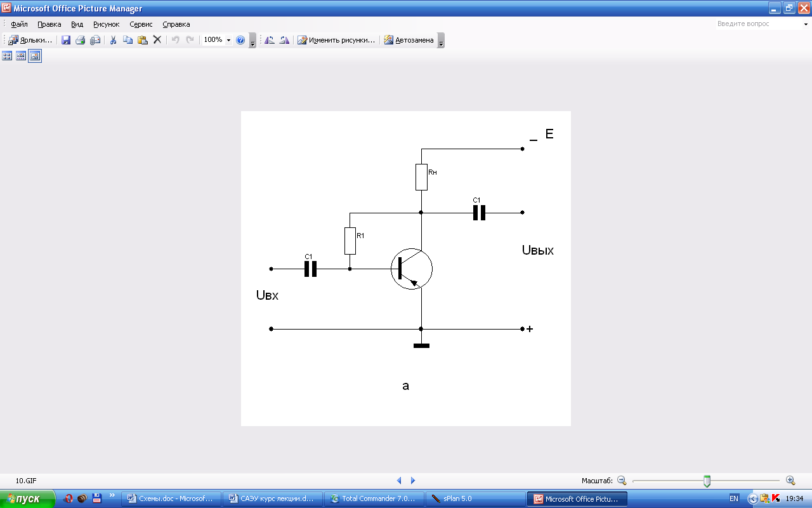Image resolution: width=812 pixels, height=508 pixels.
Task: Click the Undo arrow icon
Action: click(176, 40)
